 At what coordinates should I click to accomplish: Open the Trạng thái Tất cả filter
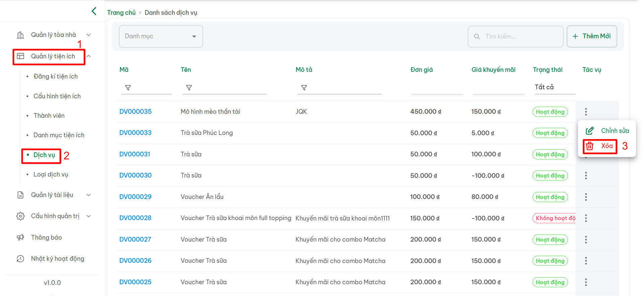(554, 87)
